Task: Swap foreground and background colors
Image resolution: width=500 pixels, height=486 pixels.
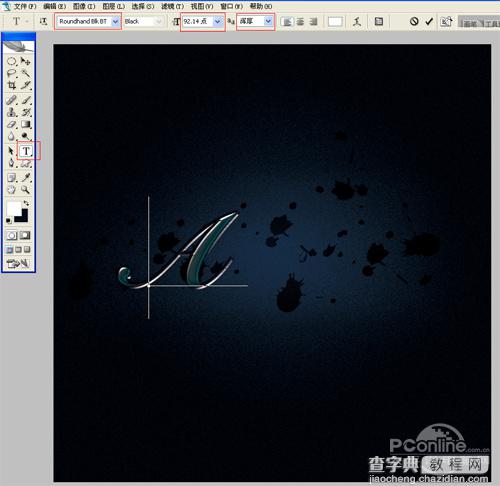Action: click(x=26, y=203)
